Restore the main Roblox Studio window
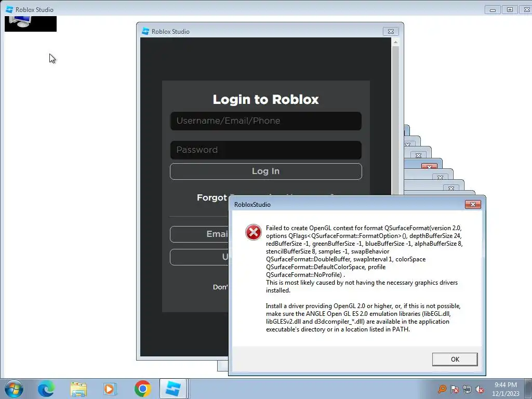 click(510, 9)
